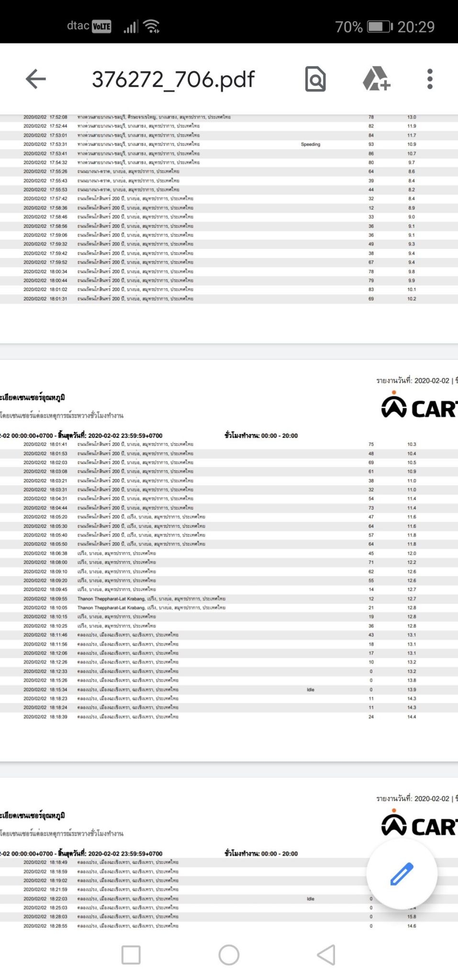
Task: Click the 18:00:34 timestamp
Action: click(x=58, y=271)
